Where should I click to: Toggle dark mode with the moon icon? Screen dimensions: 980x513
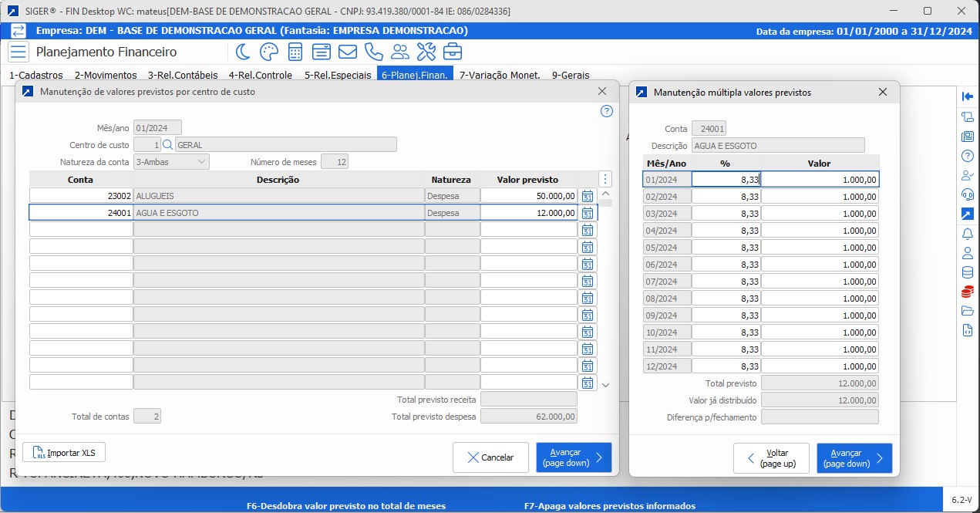pyautogui.click(x=243, y=52)
